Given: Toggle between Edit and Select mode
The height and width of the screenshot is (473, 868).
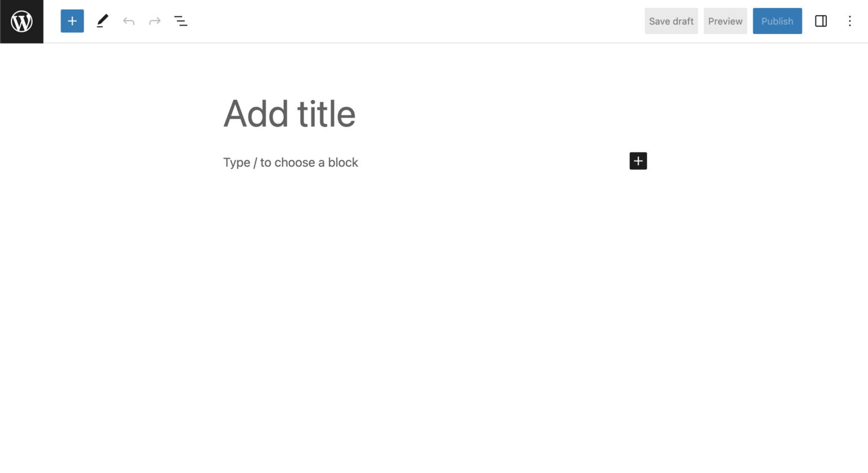Looking at the screenshot, I should (102, 21).
